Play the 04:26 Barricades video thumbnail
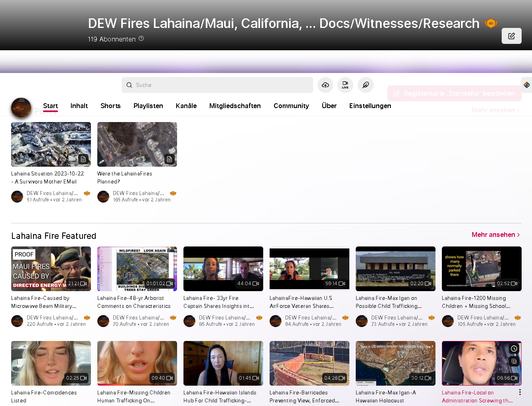The width and height of the screenshot is (532, 406). pyautogui.click(x=309, y=363)
